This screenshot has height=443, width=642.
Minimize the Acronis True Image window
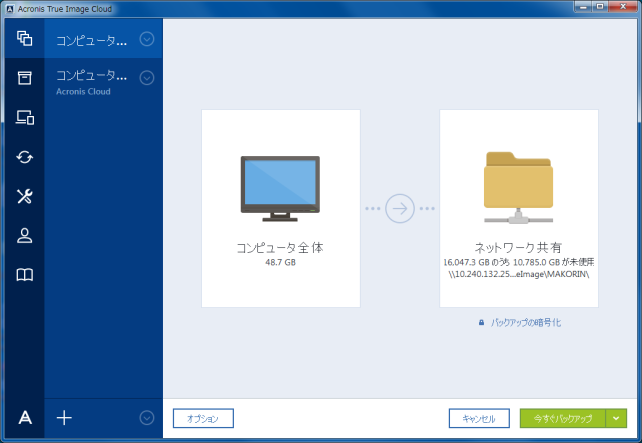[x=583, y=7]
